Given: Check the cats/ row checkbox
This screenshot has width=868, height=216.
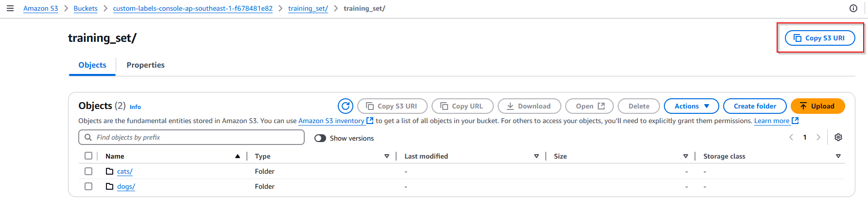Looking at the screenshot, I should coord(88,171).
